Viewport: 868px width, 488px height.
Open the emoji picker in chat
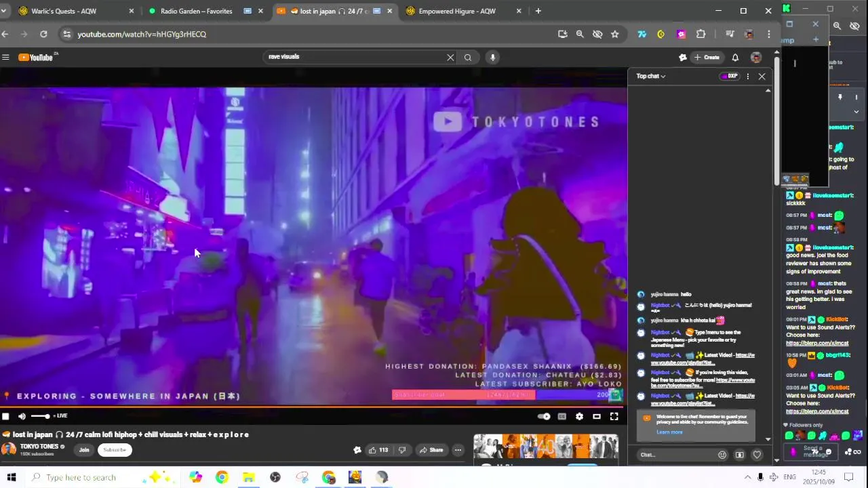point(722,455)
